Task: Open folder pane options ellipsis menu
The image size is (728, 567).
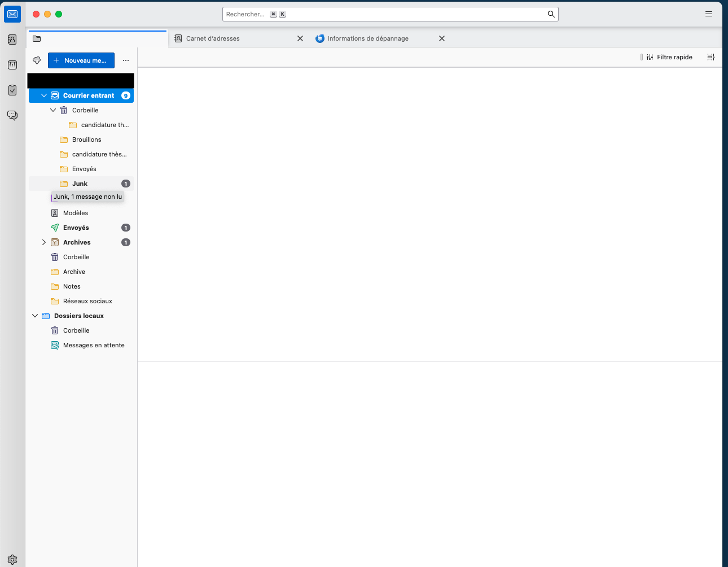Action: pos(126,60)
